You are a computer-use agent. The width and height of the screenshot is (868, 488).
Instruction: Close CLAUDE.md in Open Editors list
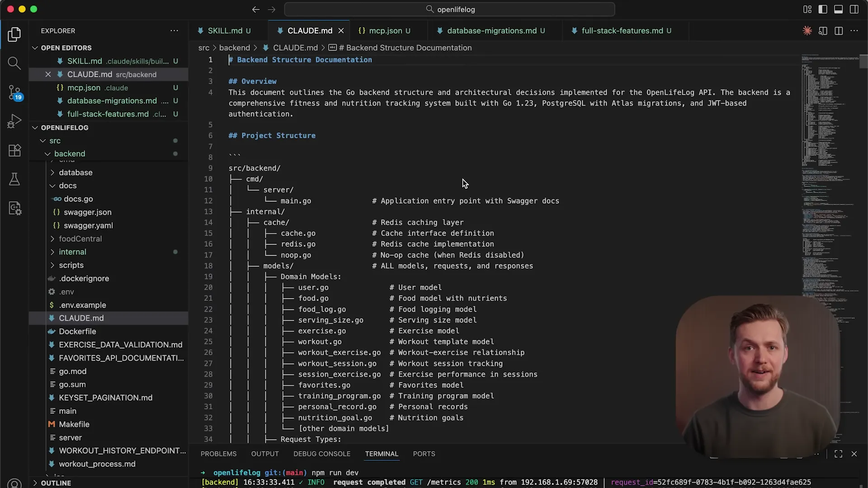[48, 74]
